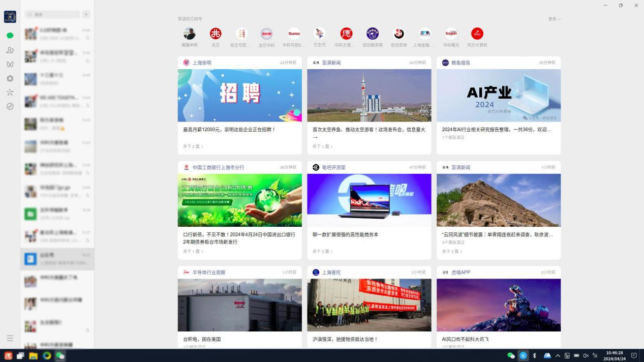Open the ICBC green bond banner thumbnail
Screen dimensions: 644x362
[x=239, y=200]
